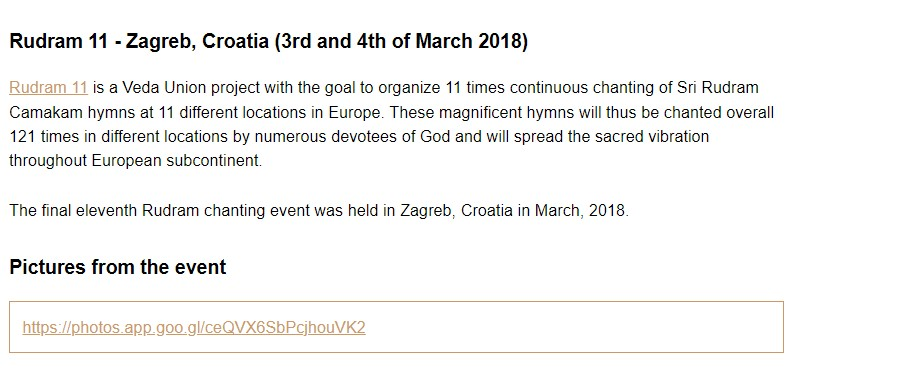Click the Pictures from the event heading
907x377 pixels.
point(118,267)
